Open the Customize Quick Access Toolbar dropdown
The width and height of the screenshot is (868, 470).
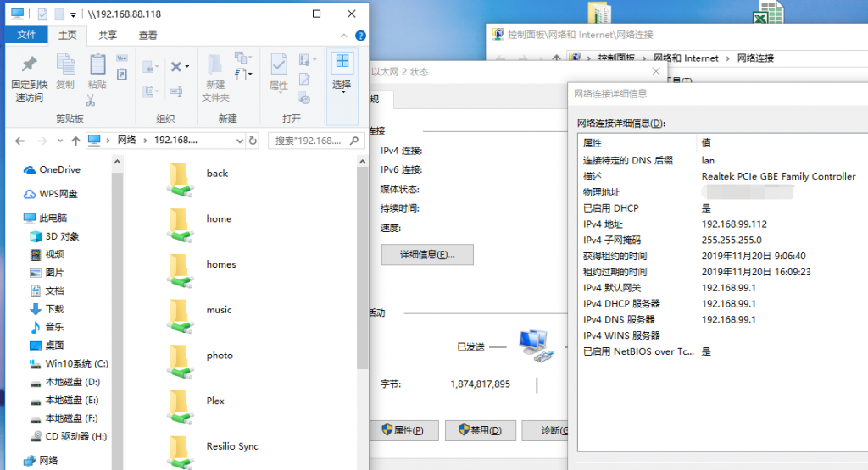click(x=73, y=15)
